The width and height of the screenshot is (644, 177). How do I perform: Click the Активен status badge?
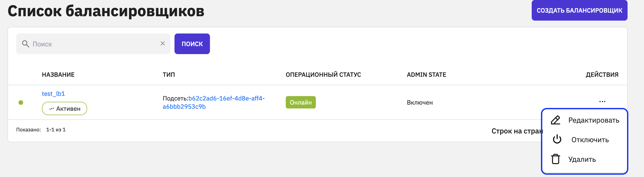coord(65,108)
